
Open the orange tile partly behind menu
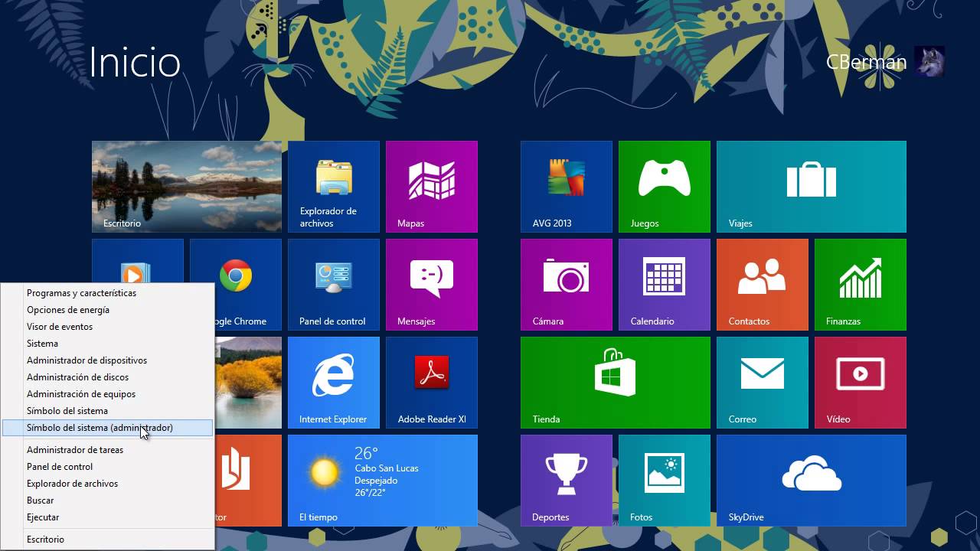(x=249, y=481)
